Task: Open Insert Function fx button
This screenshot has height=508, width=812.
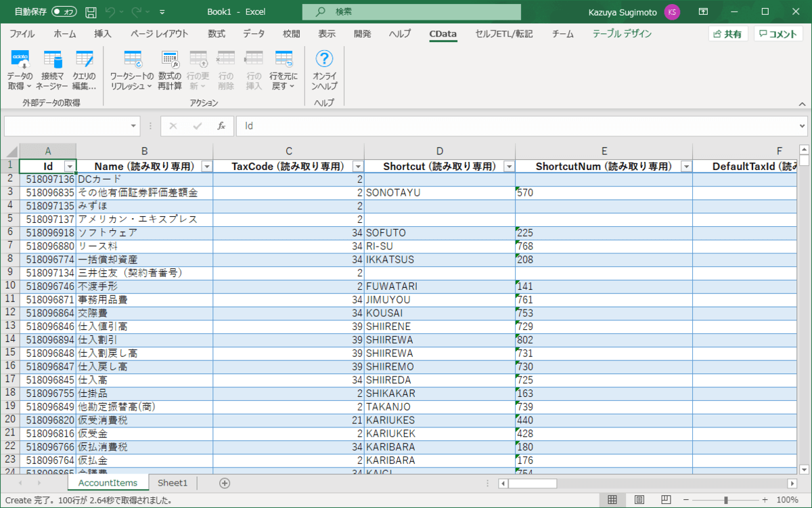Action: tap(221, 126)
